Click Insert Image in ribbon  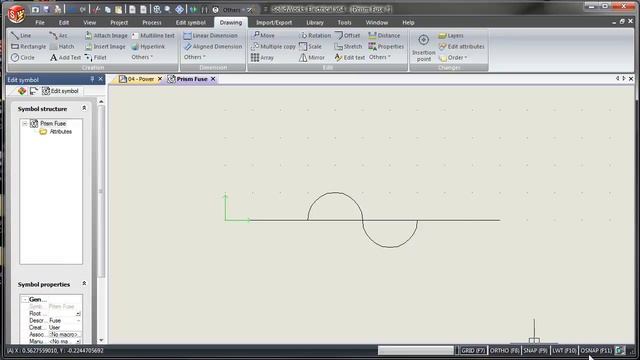(x=105, y=47)
